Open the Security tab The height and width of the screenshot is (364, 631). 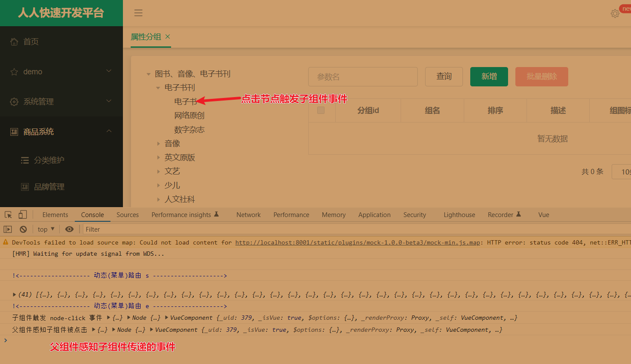coord(415,215)
